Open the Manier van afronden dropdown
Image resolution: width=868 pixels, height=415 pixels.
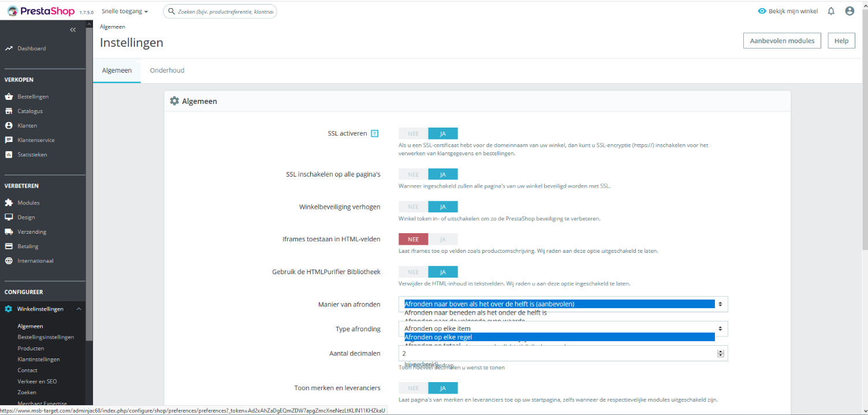(x=563, y=304)
